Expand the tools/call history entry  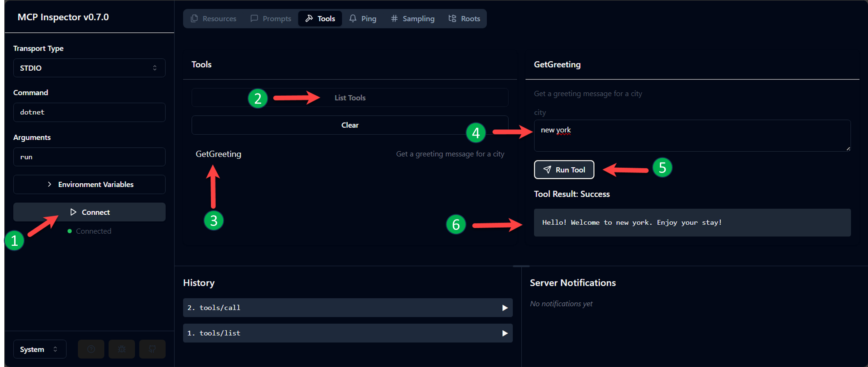tap(348, 308)
